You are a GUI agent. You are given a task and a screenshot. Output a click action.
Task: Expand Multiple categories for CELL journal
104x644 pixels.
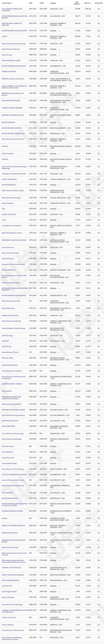click(x=59, y=209)
